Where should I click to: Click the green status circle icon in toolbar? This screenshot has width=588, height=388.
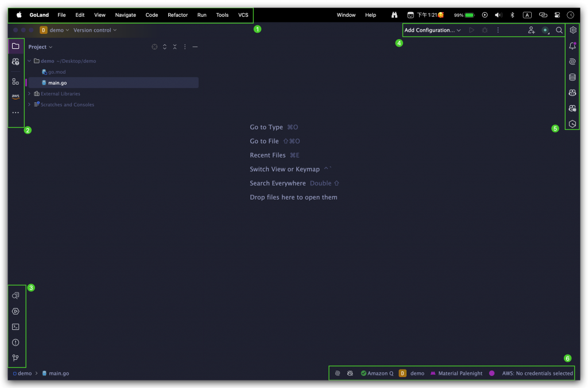pyautogui.click(x=546, y=30)
